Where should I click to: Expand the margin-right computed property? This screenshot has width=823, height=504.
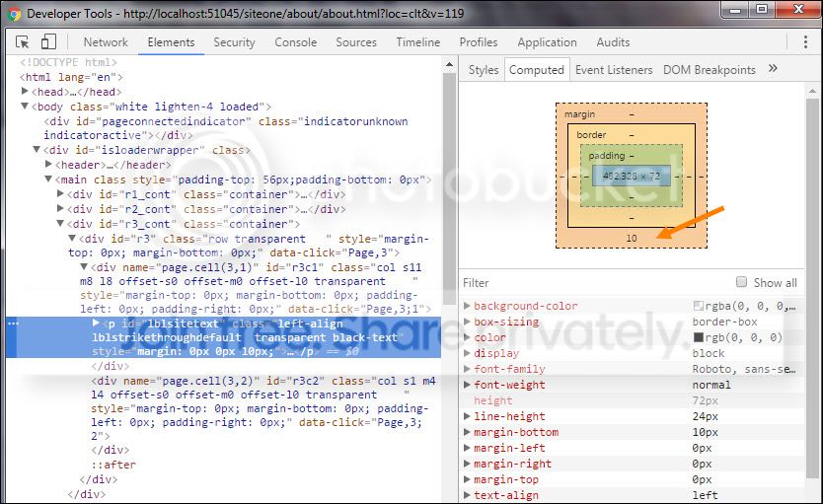click(467, 464)
